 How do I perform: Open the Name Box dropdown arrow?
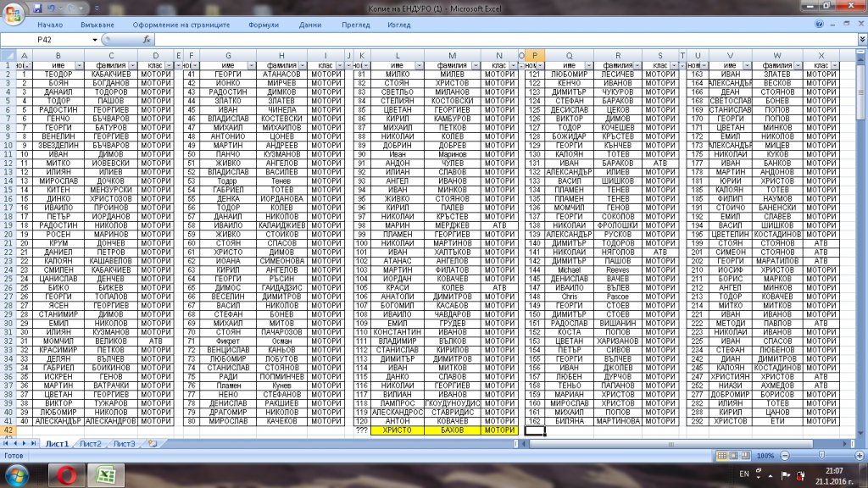click(95, 40)
